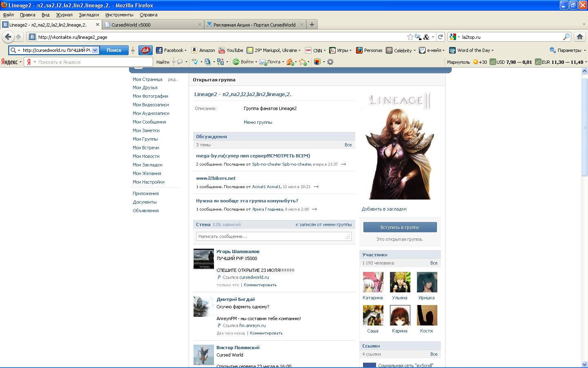Click the Найти button on Yandex bar
Image resolution: width=588 pixels, height=368 pixels.
point(163,62)
